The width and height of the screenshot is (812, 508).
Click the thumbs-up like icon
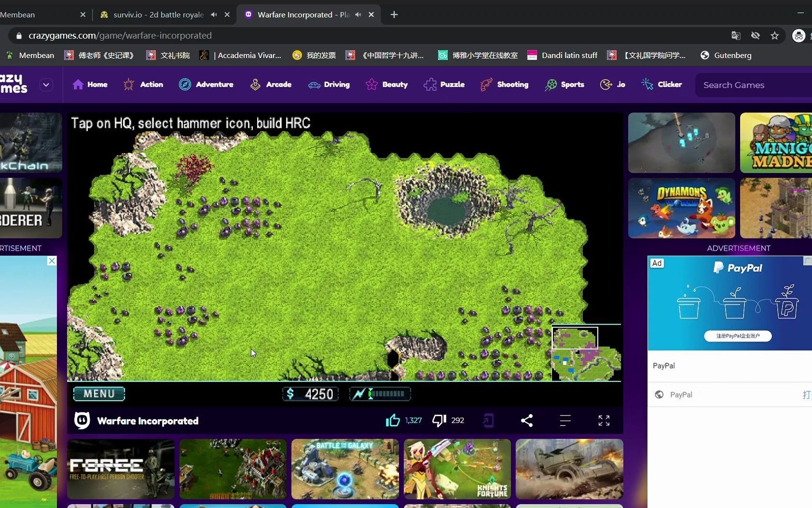tap(393, 421)
